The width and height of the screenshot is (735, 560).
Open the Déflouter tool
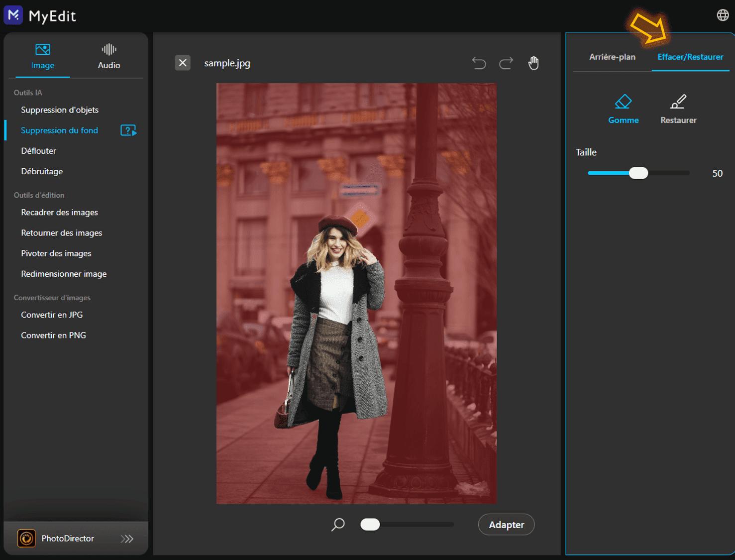[x=38, y=150]
